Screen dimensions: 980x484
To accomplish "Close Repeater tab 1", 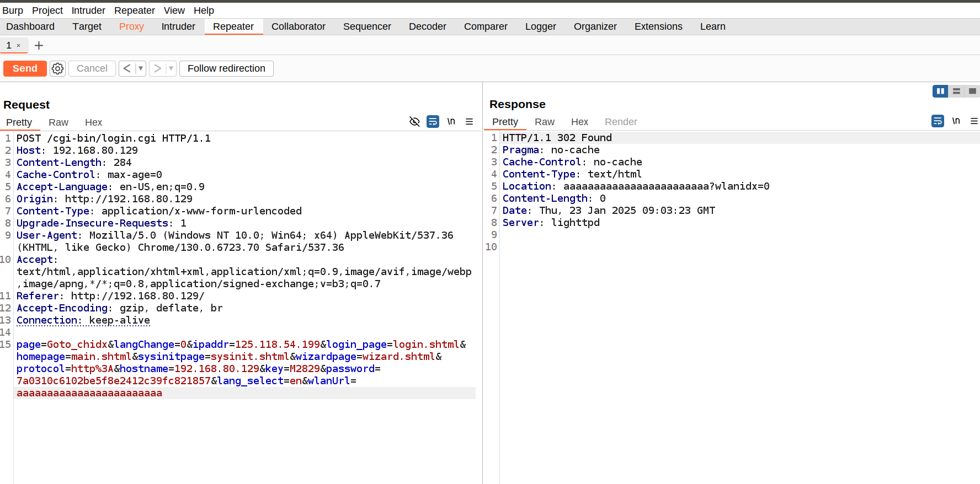I will click(x=18, y=46).
